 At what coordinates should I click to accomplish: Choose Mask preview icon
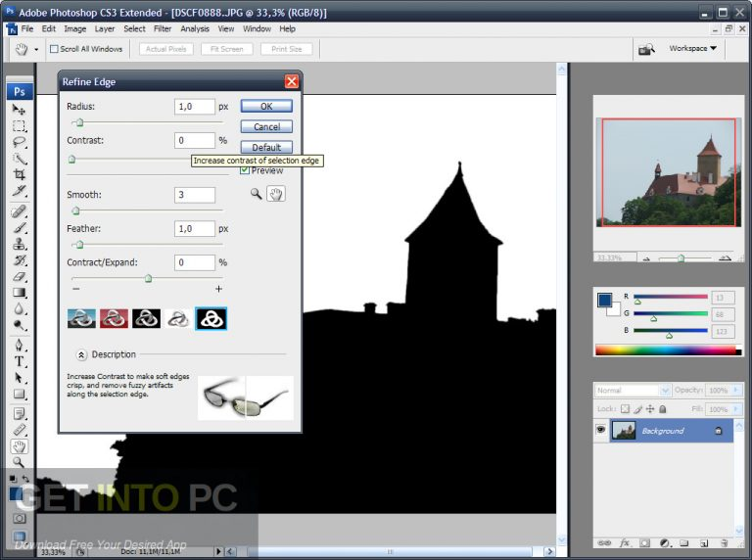[x=211, y=318]
